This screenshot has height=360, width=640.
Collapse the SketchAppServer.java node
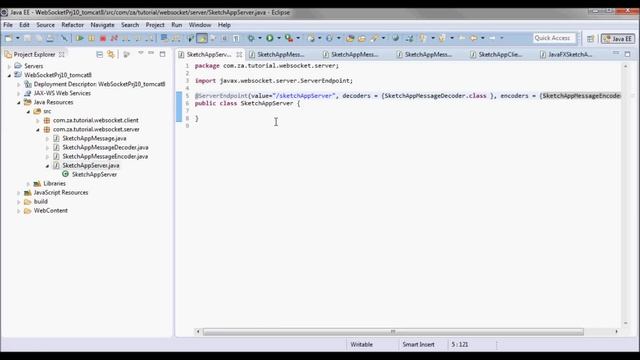pyautogui.click(x=47, y=166)
